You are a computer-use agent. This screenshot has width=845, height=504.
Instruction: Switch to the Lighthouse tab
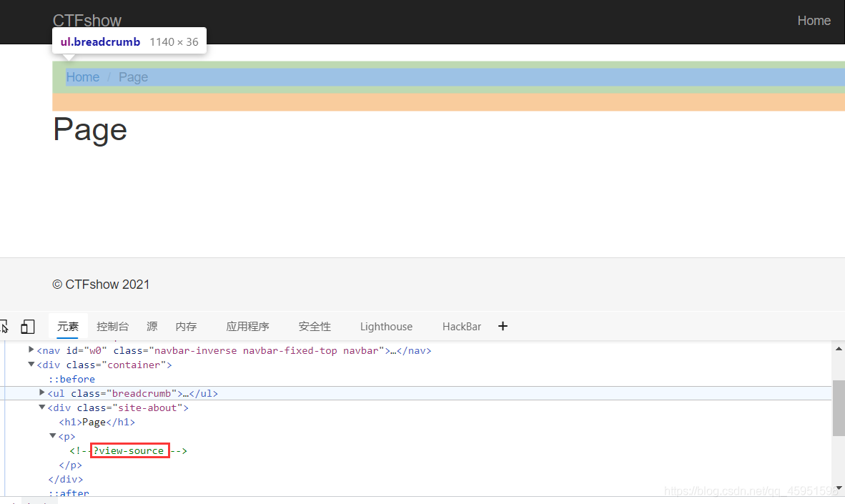386,327
